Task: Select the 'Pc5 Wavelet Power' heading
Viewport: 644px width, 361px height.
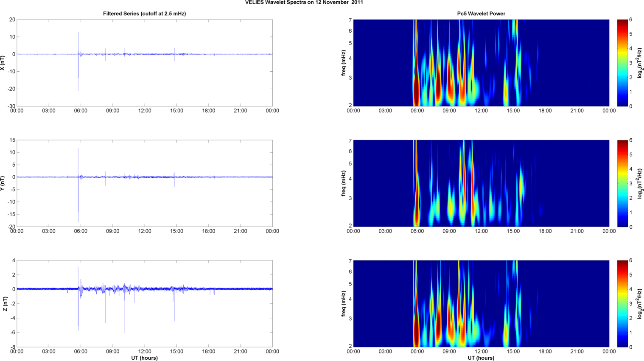Action: [x=481, y=14]
